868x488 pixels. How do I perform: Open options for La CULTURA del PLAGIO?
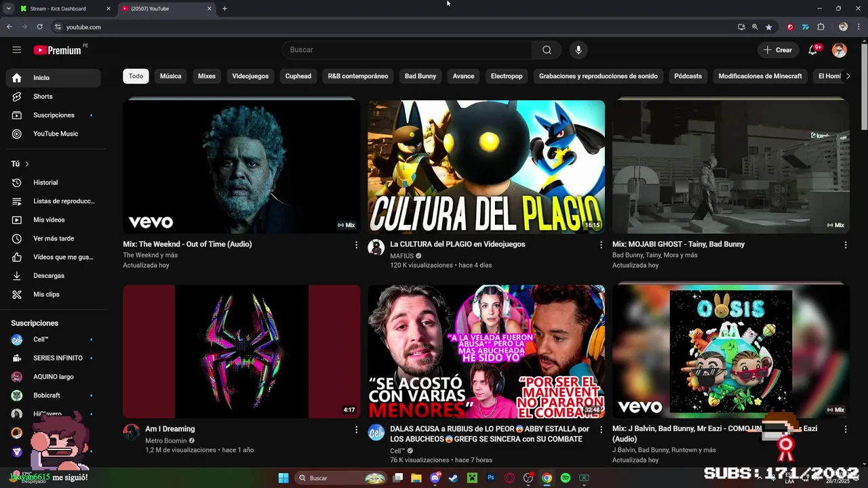coord(600,245)
